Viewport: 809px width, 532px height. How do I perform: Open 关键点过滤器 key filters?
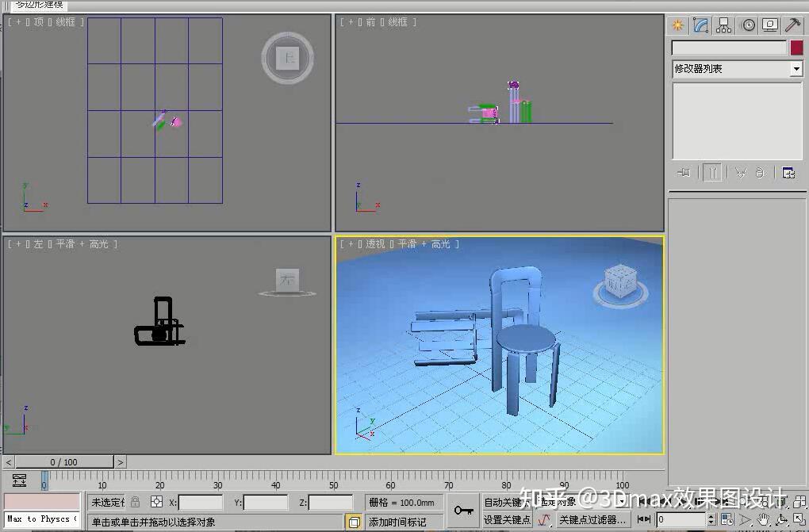[592, 519]
